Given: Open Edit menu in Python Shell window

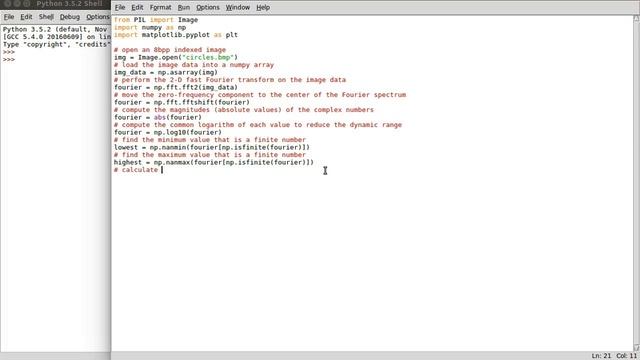Looking at the screenshot, I should click(x=26, y=17).
